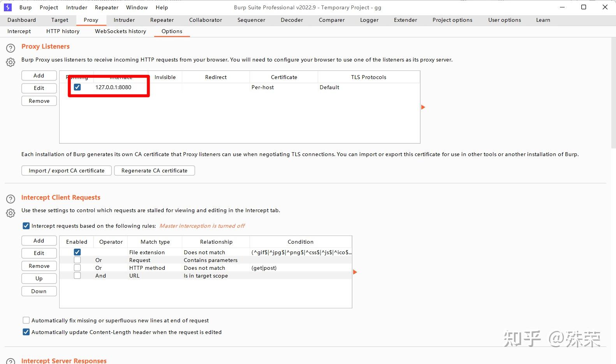Click the Redirect column header
616x364 pixels.
[216, 77]
